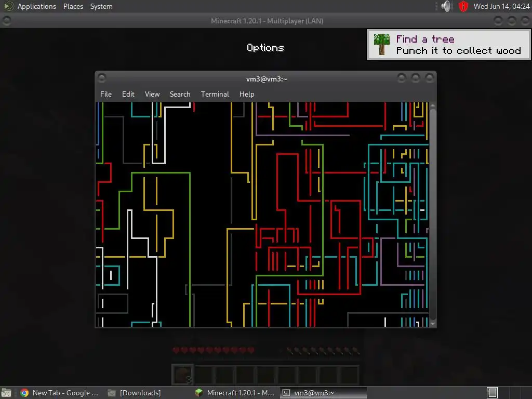The image size is (532, 399).
Task: Maximize the terminal window
Action: [415, 78]
